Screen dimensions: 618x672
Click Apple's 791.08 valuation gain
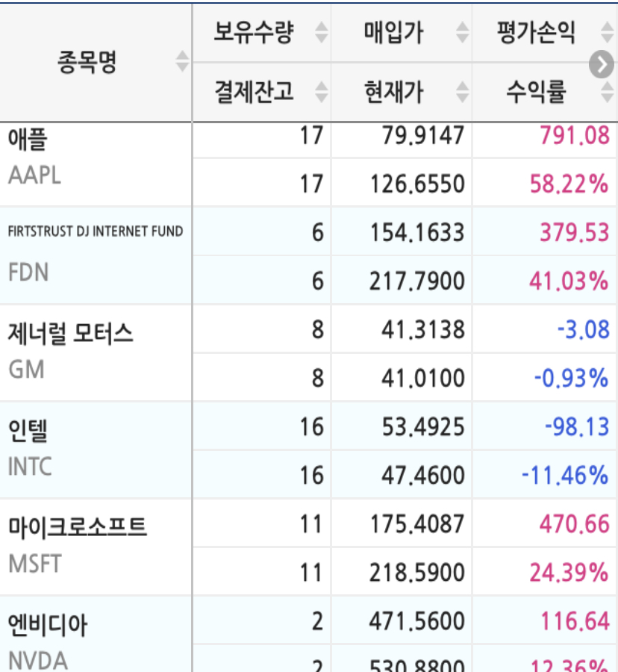[569, 136]
